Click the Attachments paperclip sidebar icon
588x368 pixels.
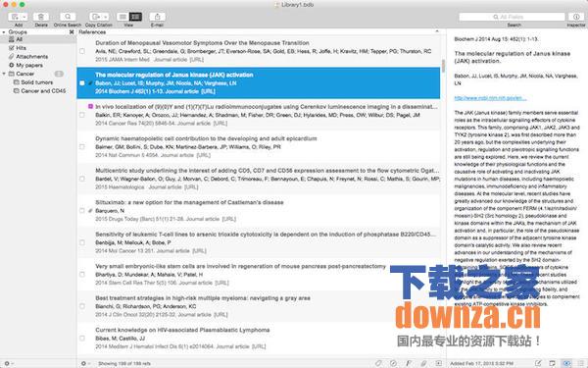[x=11, y=57]
